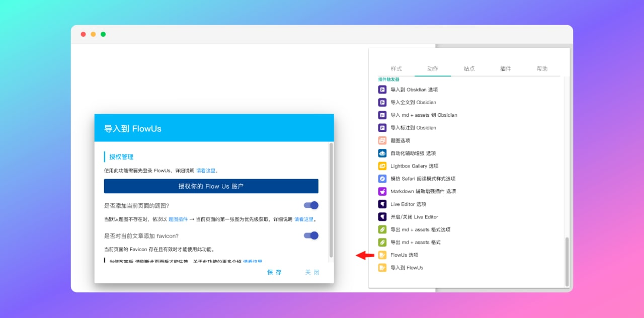Click the Live Editor 选项 icon
The image size is (644, 318).
(382, 204)
